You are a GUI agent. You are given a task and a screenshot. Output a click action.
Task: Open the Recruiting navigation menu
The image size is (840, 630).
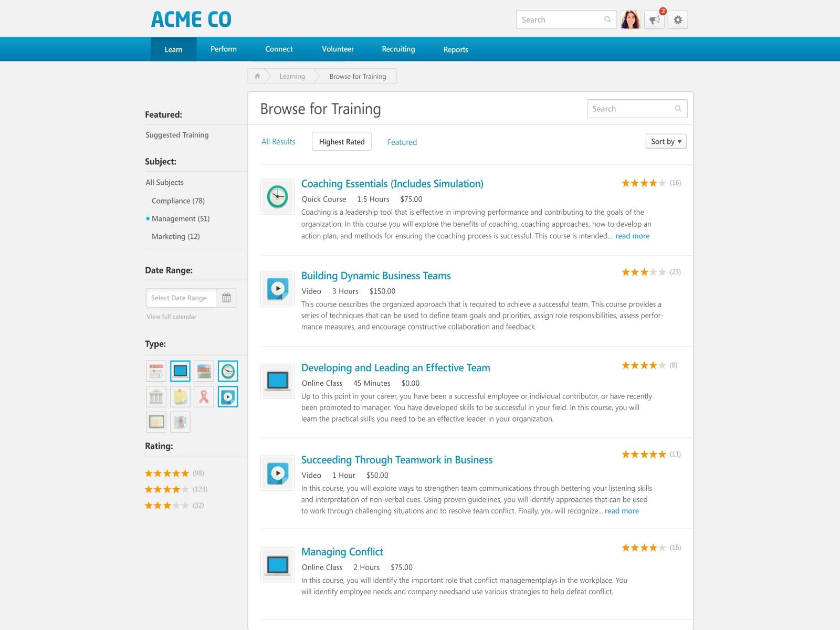pyautogui.click(x=398, y=49)
